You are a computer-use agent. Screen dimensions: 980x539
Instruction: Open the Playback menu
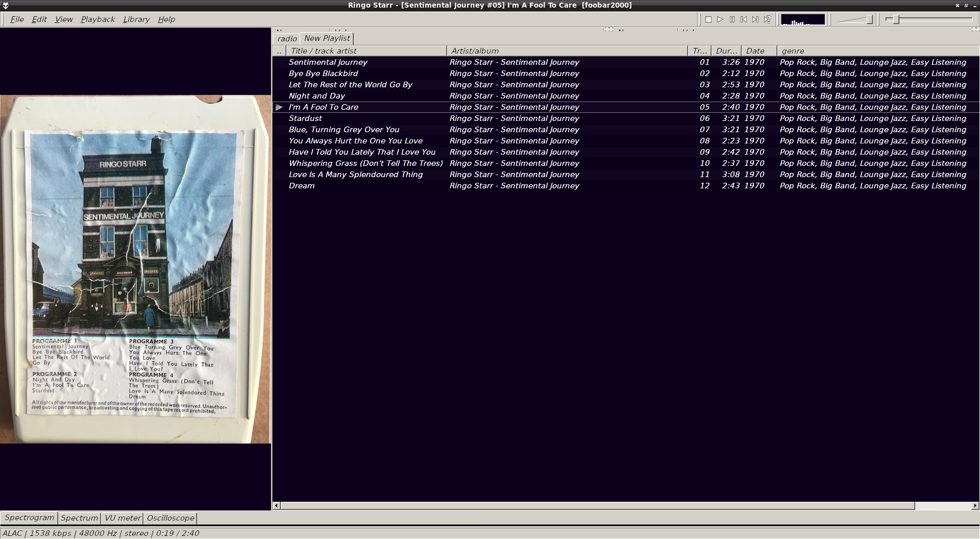[x=97, y=19]
